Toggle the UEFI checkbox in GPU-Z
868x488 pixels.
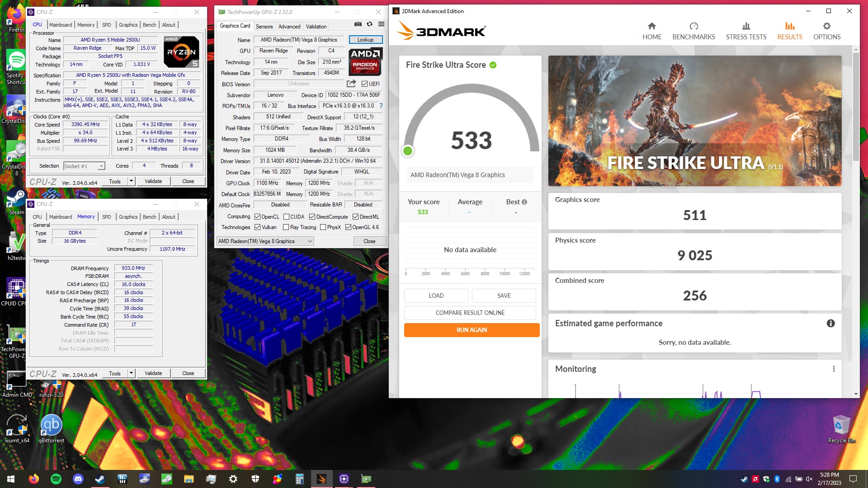point(364,84)
